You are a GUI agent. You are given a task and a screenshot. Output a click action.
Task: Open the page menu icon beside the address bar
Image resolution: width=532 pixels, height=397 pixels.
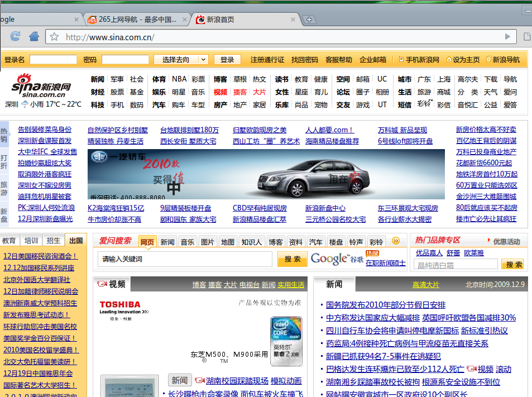(x=527, y=37)
